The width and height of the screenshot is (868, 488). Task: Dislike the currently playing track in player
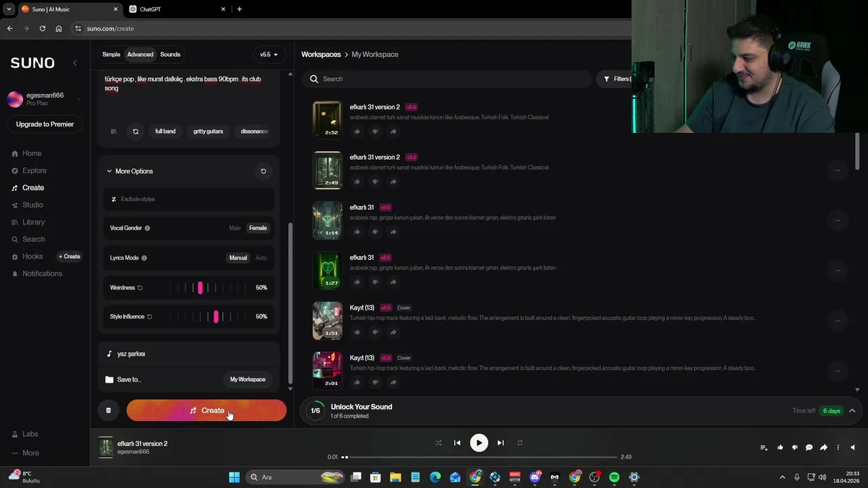click(x=795, y=447)
